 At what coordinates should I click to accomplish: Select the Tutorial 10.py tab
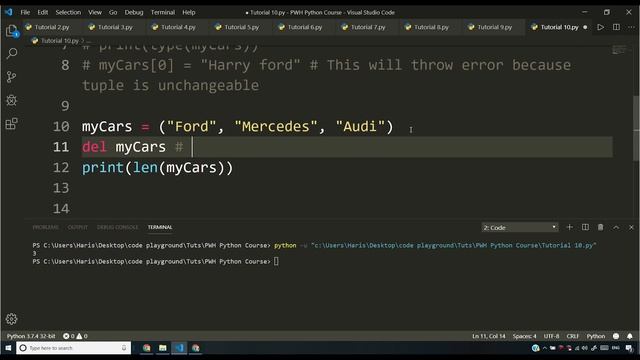[559, 27]
